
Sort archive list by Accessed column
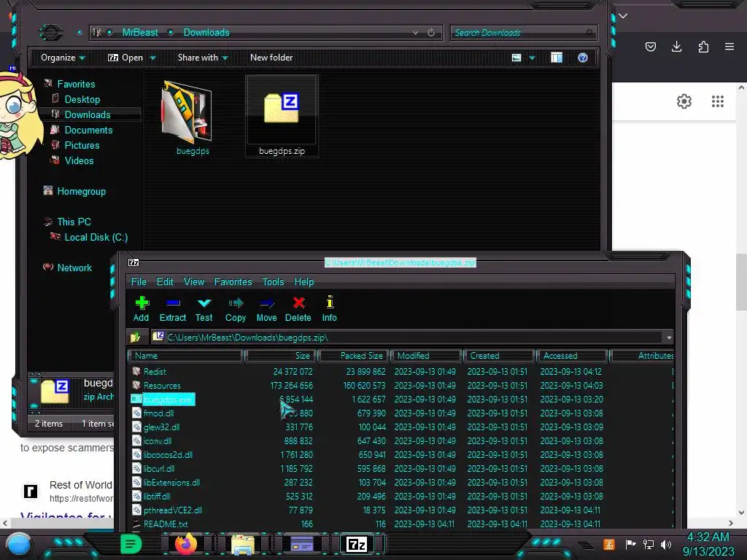(x=572, y=356)
